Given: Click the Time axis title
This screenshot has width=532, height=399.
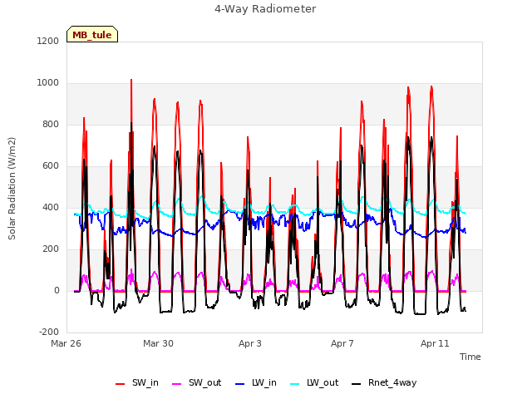Looking at the screenshot, I should (470, 357).
